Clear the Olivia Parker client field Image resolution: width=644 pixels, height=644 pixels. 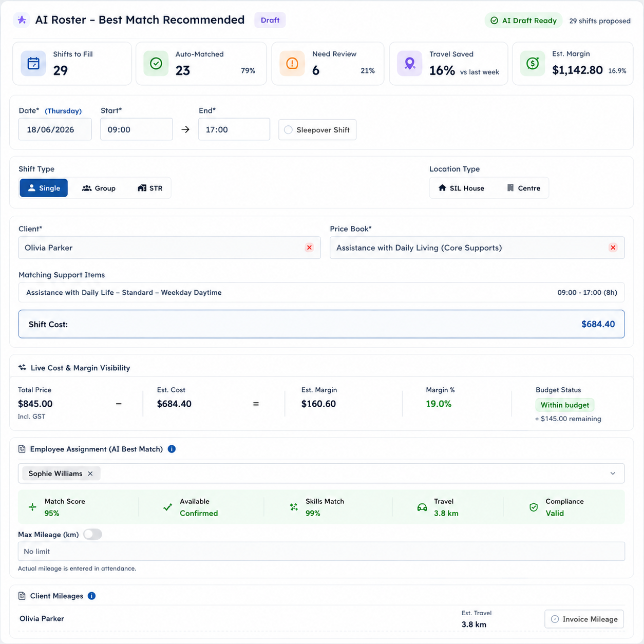tap(309, 248)
